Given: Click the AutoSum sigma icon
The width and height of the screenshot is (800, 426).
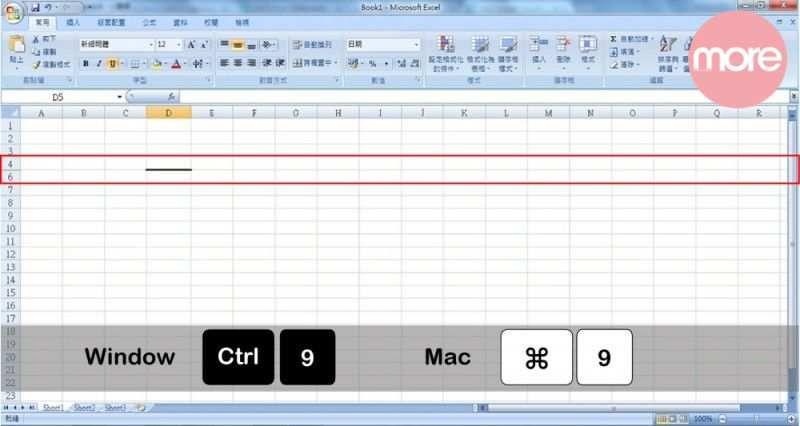Looking at the screenshot, I should click(613, 39).
